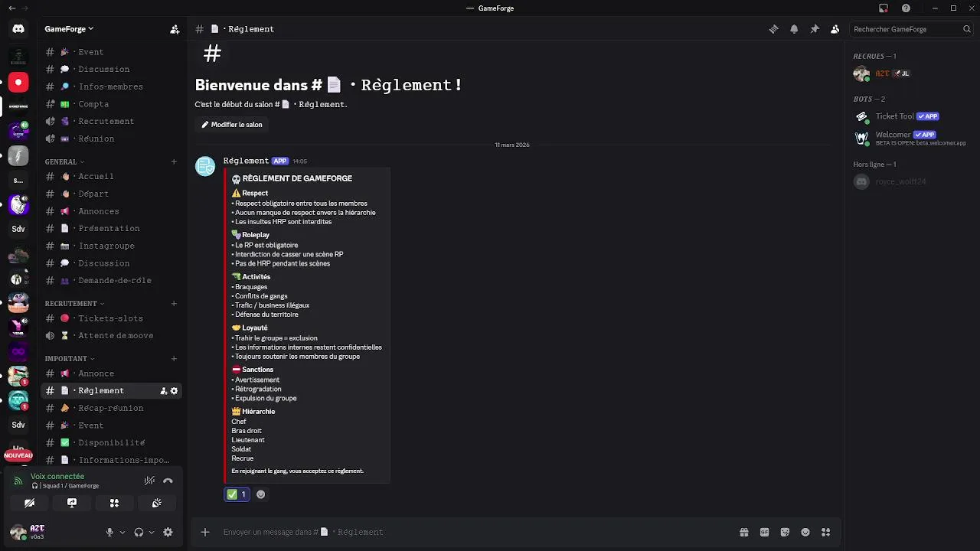The image size is (980, 551).
Task: Open the Présentation channel
Action: (111, 229)
